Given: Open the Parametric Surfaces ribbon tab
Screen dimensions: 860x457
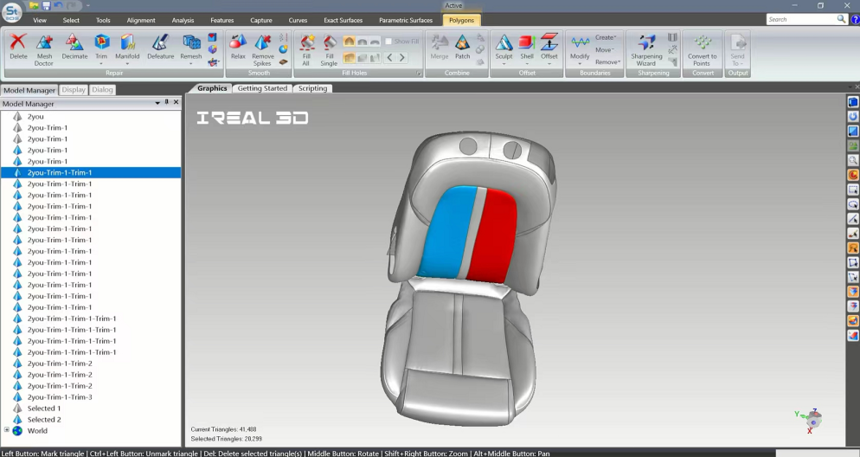Looking at the screenshot, I should point(405,20).
